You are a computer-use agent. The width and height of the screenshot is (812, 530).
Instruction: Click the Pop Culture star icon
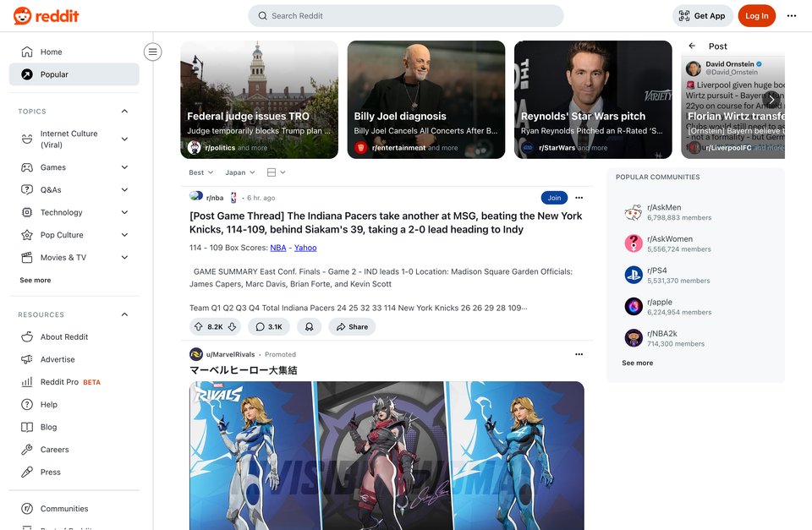(27, 235)
